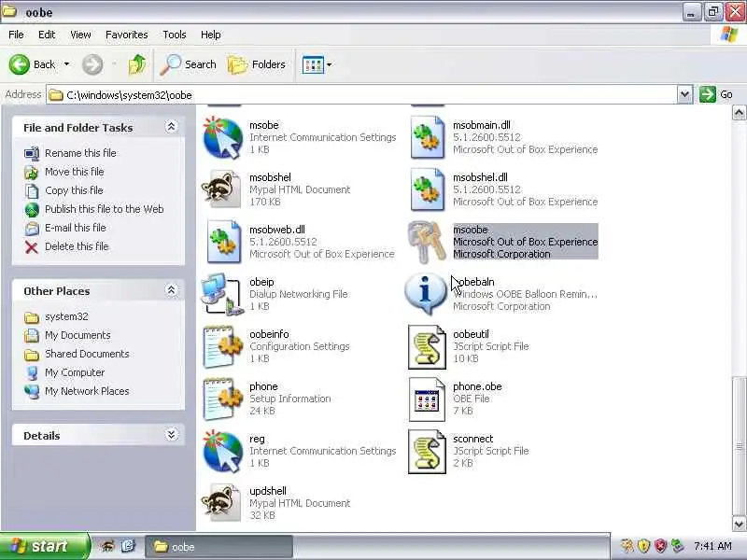747x560 pixels.
Task: Select the msobweb.dll file icon
Action: [x=223, y=242]
